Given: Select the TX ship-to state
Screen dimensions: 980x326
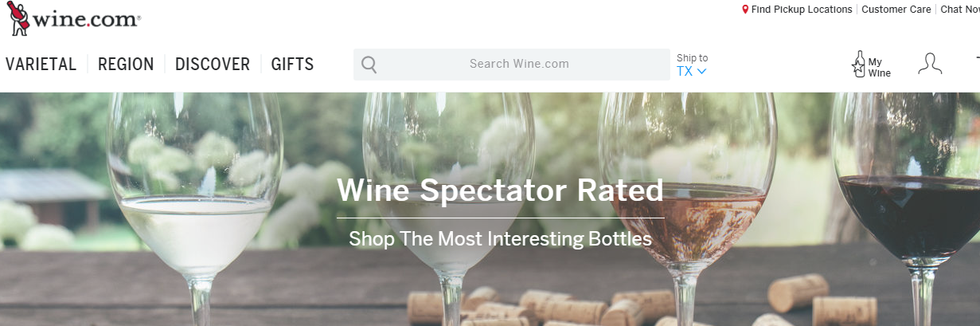Looking at the screenshot, I should (685, 71).
